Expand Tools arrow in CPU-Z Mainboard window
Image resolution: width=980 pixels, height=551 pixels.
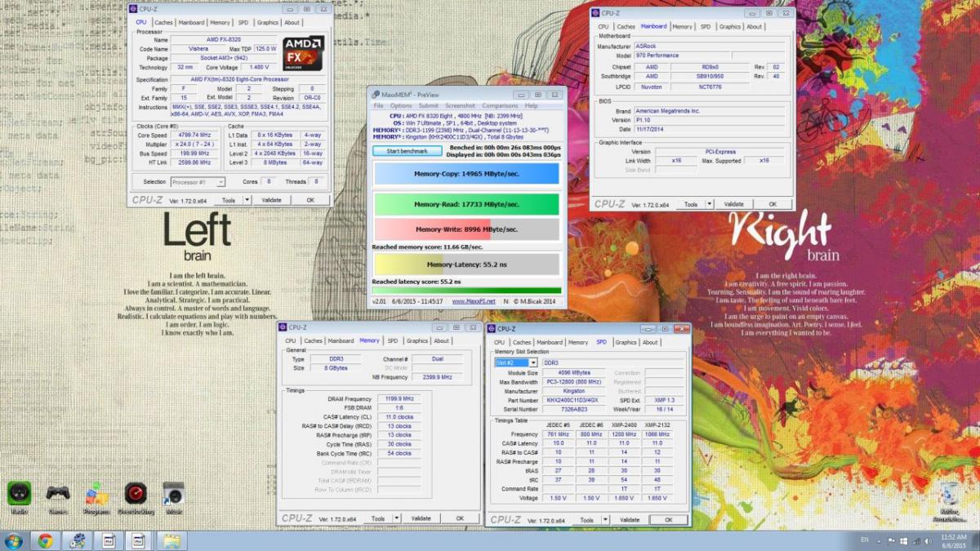pyautogui.click(x=709, y=204)
